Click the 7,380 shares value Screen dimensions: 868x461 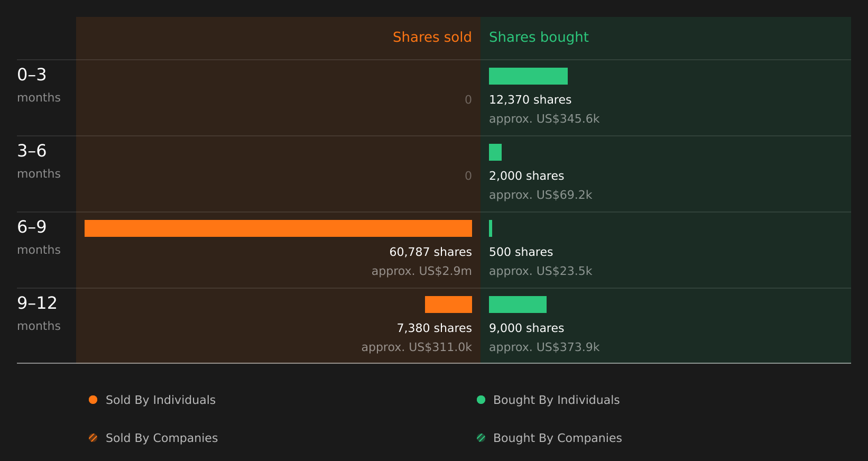[x=434, y=328]
